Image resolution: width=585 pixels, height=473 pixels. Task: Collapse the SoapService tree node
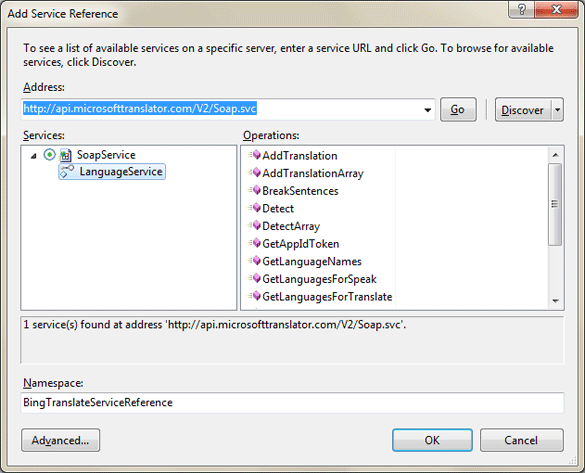(x=34, y=156)
